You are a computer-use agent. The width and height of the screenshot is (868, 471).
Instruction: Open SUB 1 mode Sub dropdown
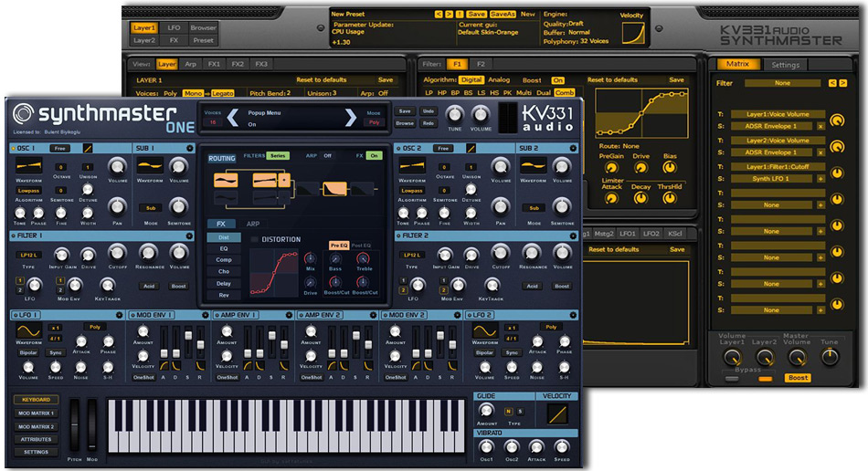pyautogui.click(x=151, y=208)
